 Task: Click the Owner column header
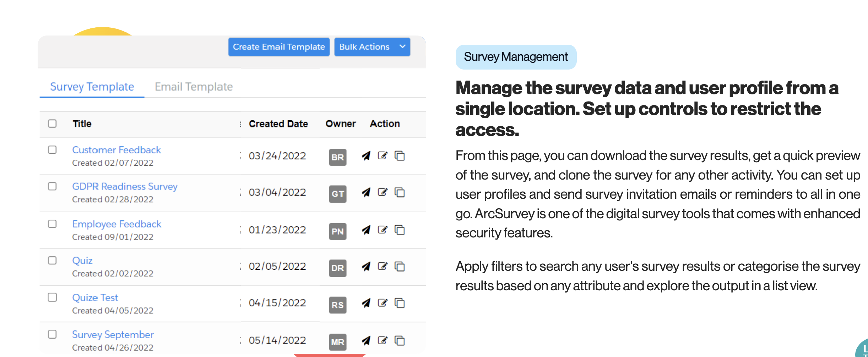[x=341, y=124]
